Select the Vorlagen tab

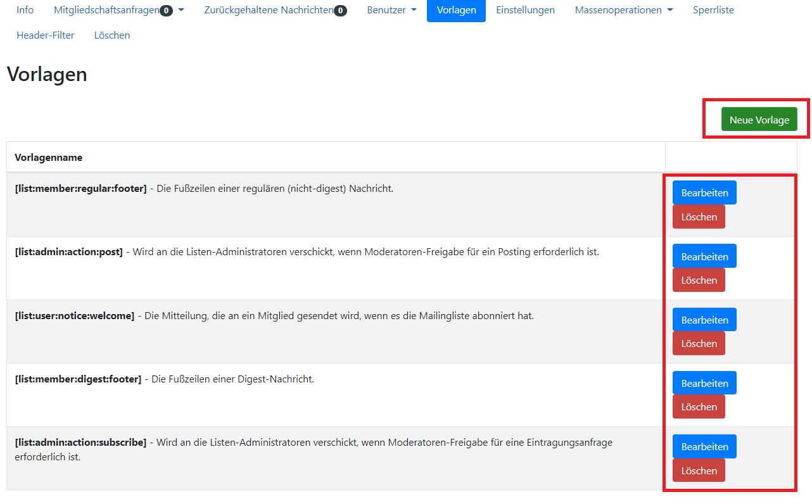pos(456,10)
